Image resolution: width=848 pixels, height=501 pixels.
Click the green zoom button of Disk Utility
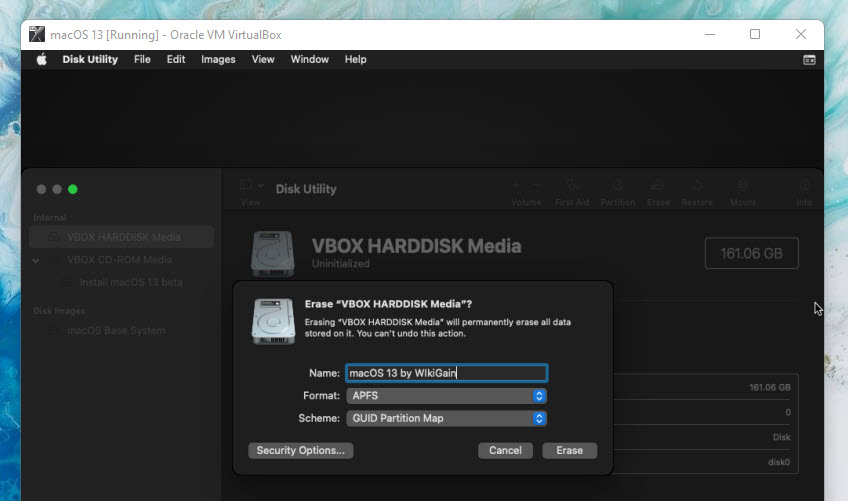coord(72,189)
